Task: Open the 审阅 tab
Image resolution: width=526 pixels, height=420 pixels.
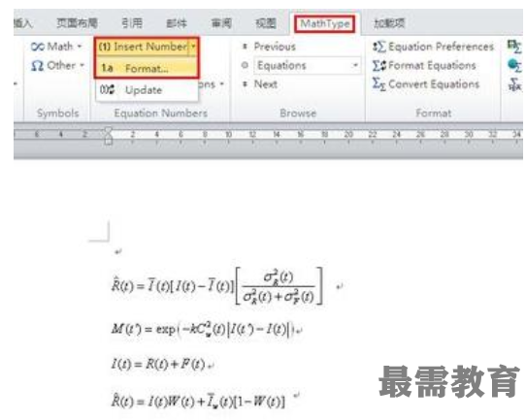Action: tap(221, 23)
